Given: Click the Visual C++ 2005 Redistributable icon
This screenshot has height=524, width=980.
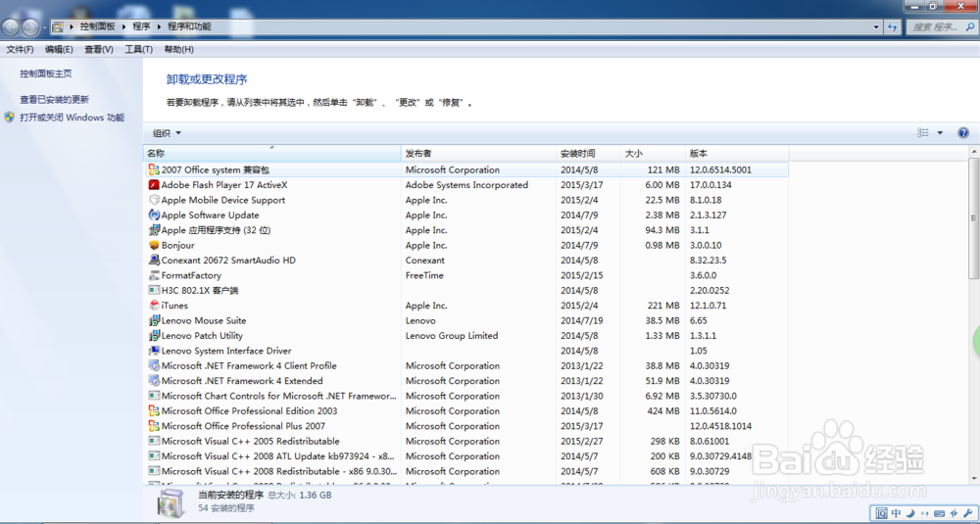Looking at the screenshot, I should point(154,441).
